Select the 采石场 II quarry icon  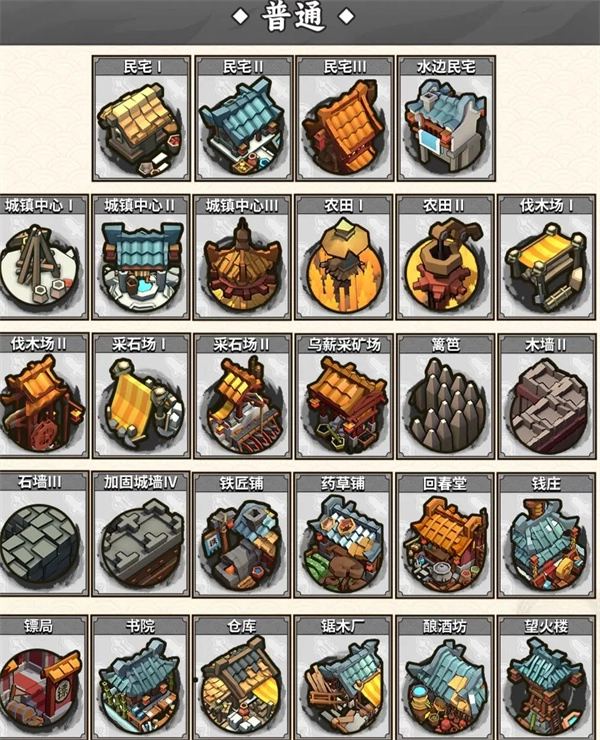coord(243,405)
